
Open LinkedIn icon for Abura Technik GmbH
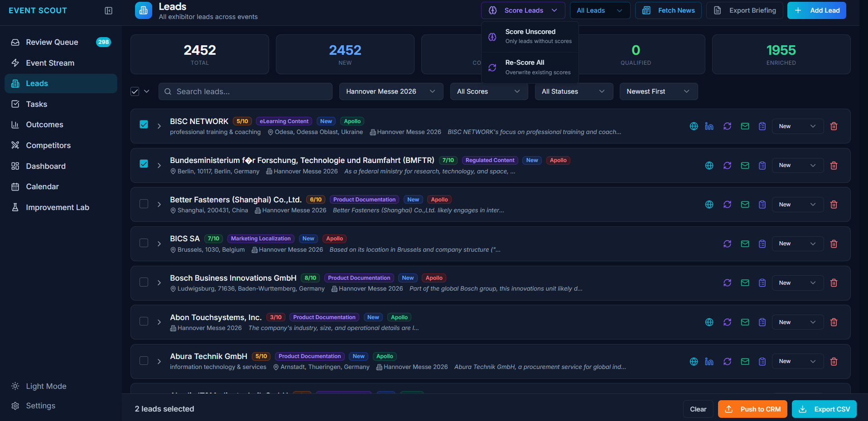pyautogui.click(x=709, y=362)
